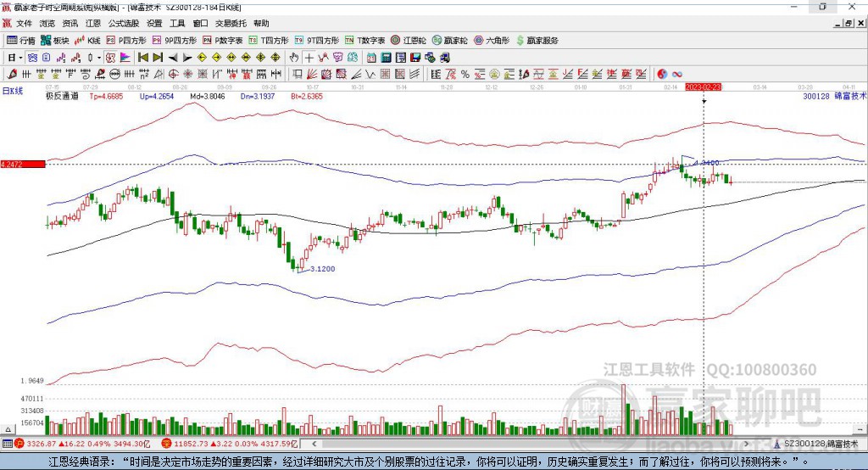Expand the candlestick style dropdown arrow
Viewport: 868px width, 470px height.
[99, 58]
